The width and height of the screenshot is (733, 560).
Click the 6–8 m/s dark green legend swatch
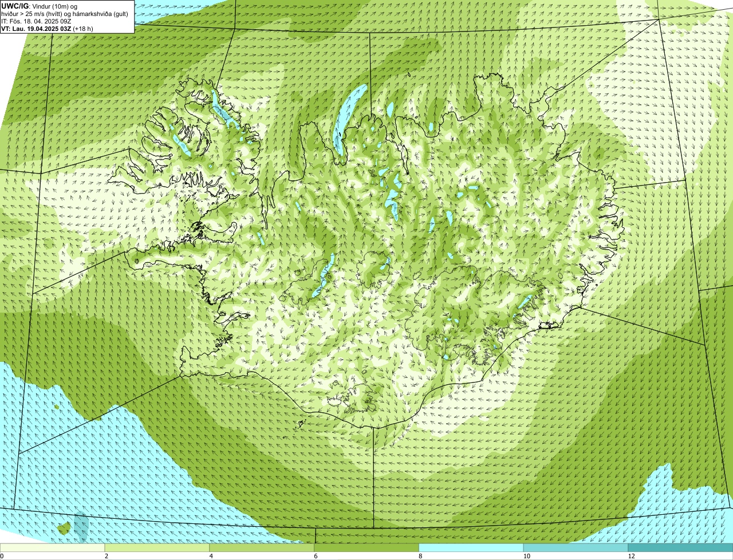pos(367,547)
